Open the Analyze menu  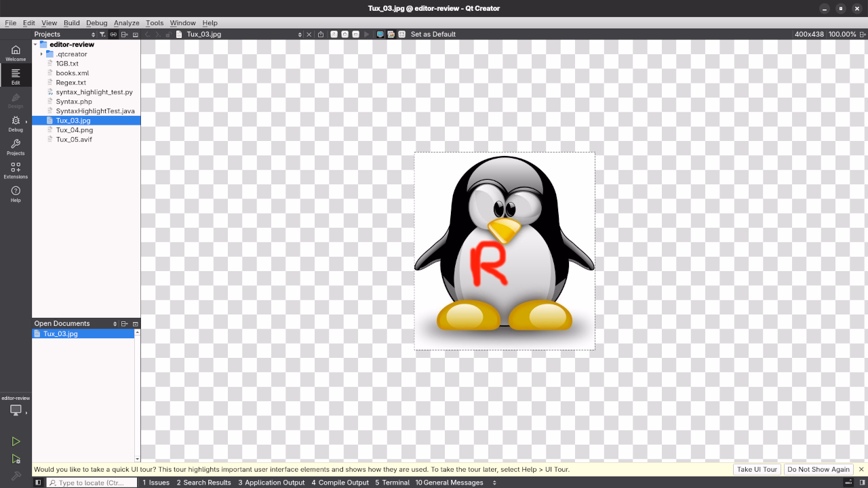point(126,23)
